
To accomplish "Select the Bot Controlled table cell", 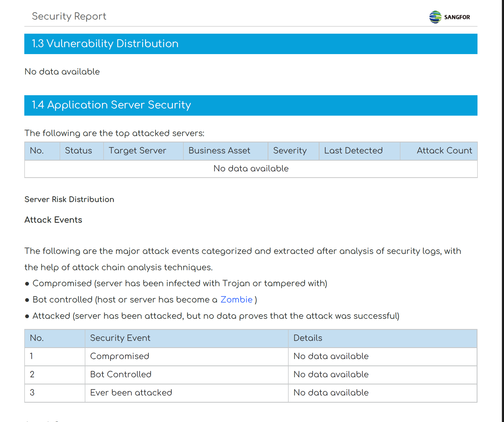I will (x=121, y=375).
